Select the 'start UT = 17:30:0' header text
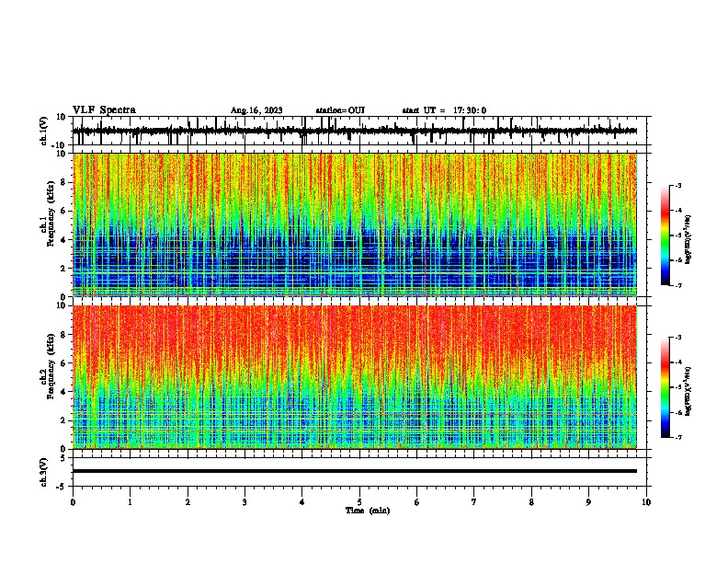This screenshot has width=728, height=563. coord(444,110)
